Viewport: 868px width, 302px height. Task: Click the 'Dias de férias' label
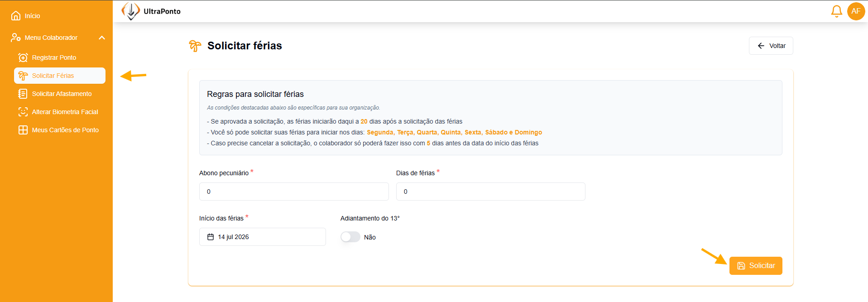pyautogui.click(x=415, y=173)
